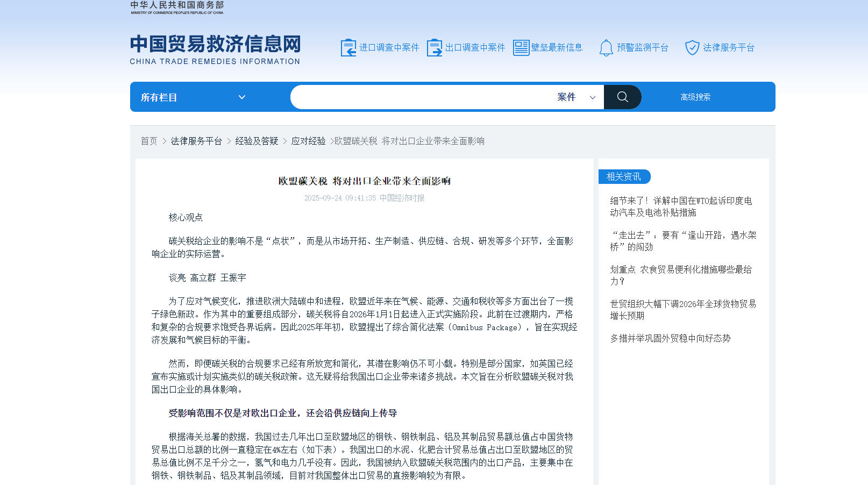The width and height of the screenshot is (868, 485).
Task: Select the 相关资讯 tab label
Action: [624, 177]
